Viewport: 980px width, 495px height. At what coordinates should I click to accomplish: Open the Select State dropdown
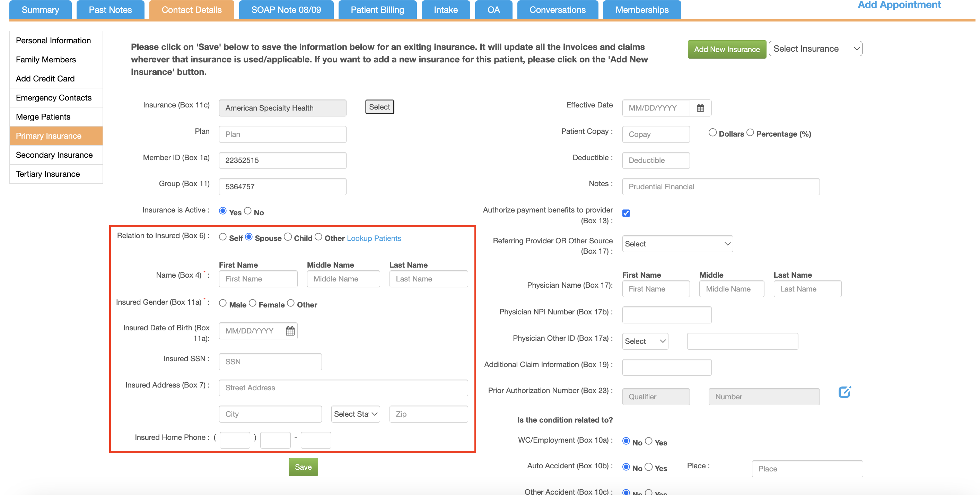tap(355, 414)
